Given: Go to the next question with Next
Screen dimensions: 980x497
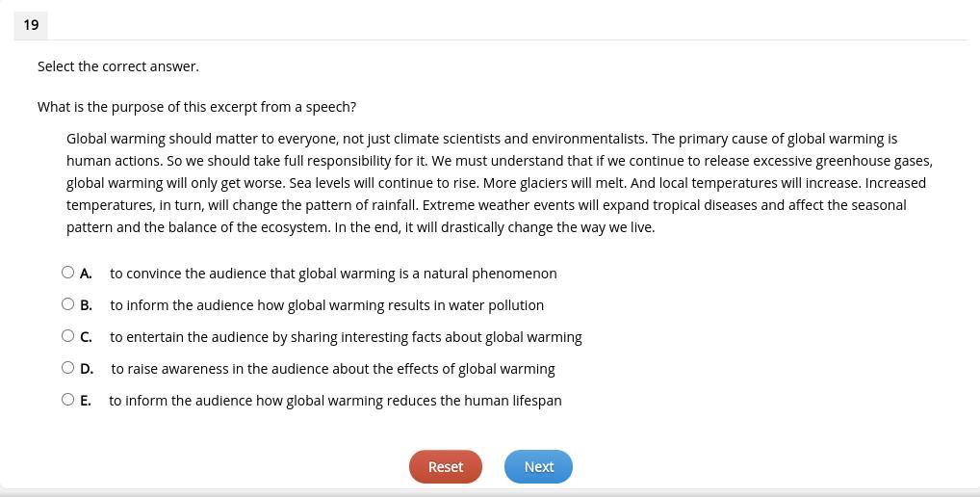Looking at the screenshot, I should [539, 467].
